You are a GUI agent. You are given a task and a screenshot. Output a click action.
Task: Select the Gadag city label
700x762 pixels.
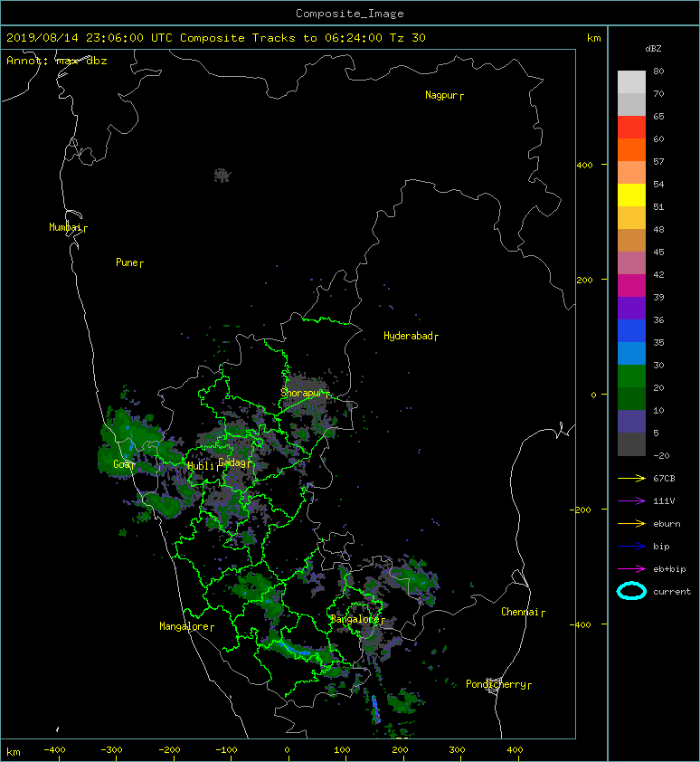click(236, 462)
